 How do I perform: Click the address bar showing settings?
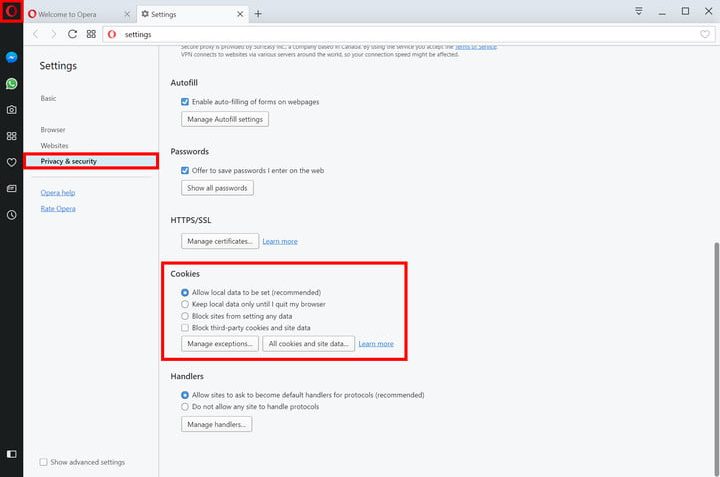pos(400,34)
